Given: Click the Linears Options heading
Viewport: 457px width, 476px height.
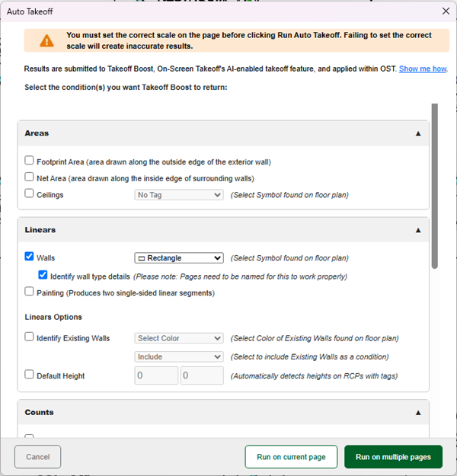Looking at the screenshot, I should (53, 317).
